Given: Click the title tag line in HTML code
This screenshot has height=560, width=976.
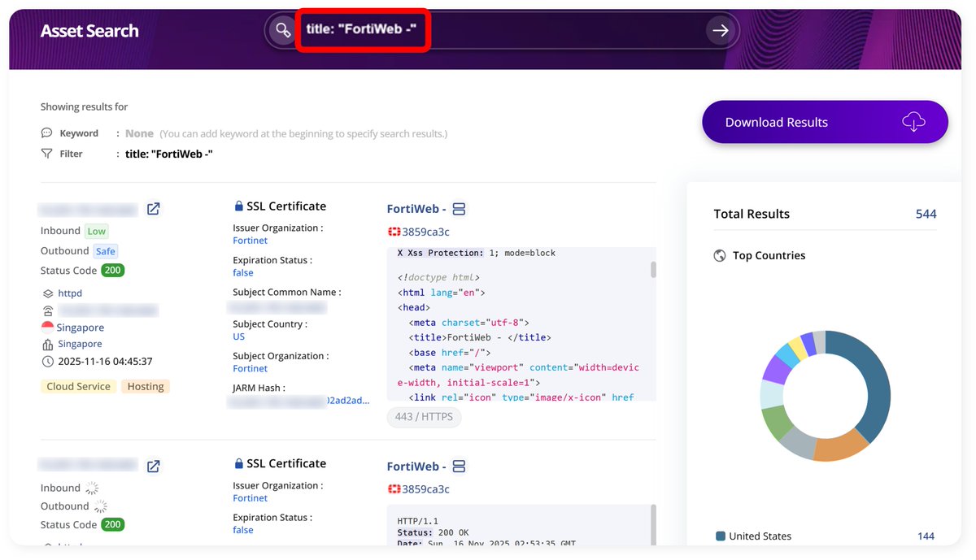Looking at the screenshot, I should tap(480, 337).
